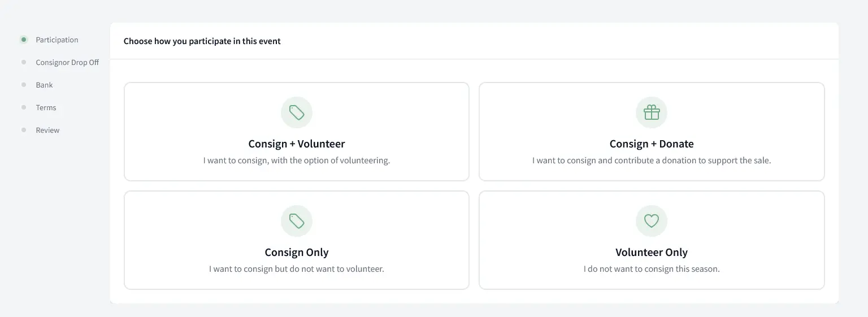Click the tag icon in Consign + Volunteer card
The image size is (868, 317).
click(x=297, y=112)
